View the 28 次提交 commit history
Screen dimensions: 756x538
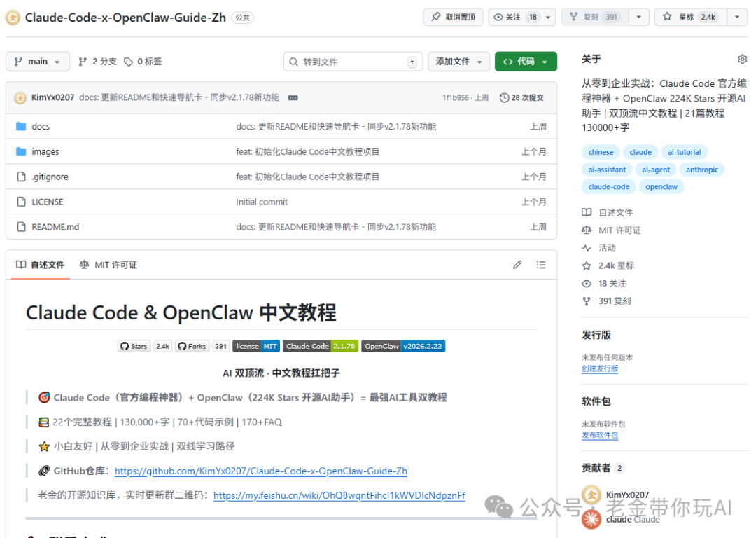pyautogui.click(x=522, y=97)
